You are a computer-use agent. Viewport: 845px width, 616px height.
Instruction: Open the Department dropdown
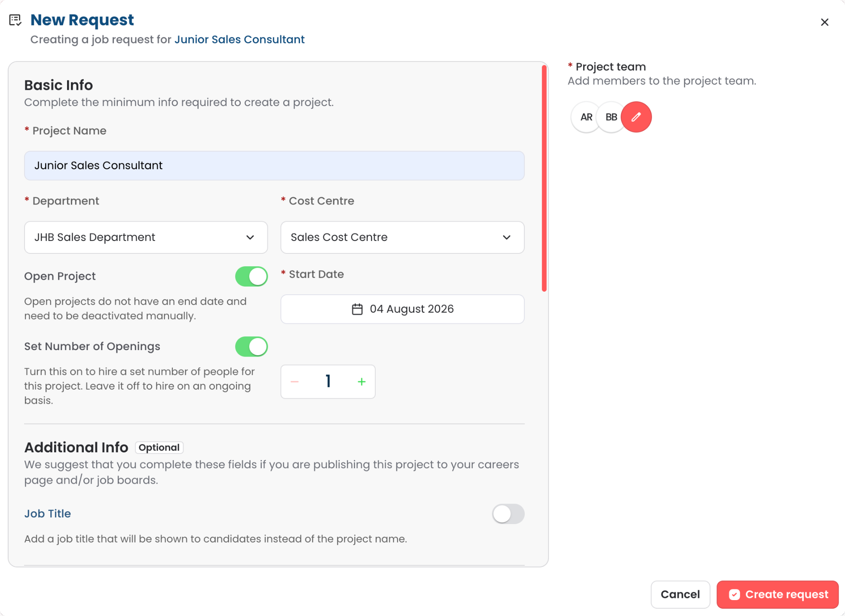[x=146, y=238]
